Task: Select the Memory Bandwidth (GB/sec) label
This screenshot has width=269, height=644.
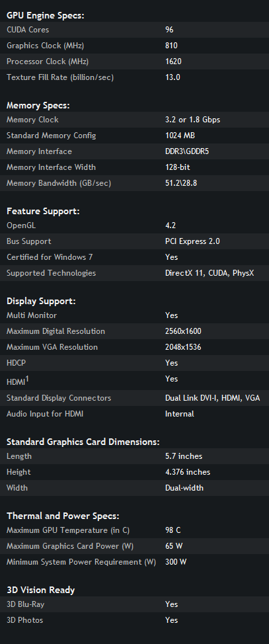Action: pos(59,183)
